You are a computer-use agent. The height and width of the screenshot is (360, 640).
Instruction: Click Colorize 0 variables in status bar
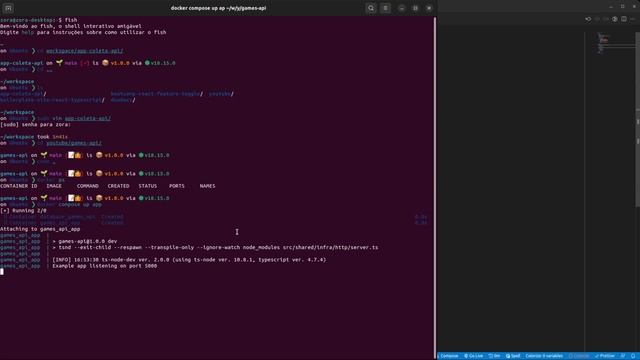(x=544, y=356)
